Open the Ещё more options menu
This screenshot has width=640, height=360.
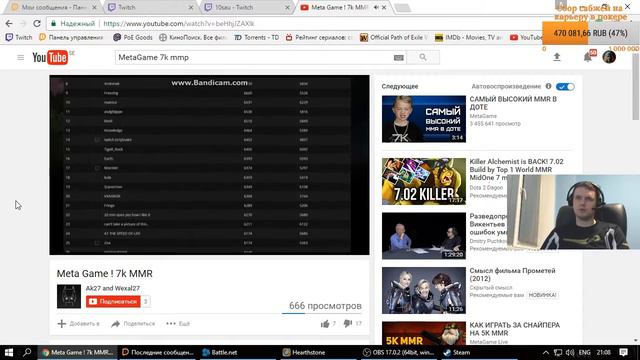point(178,324)
